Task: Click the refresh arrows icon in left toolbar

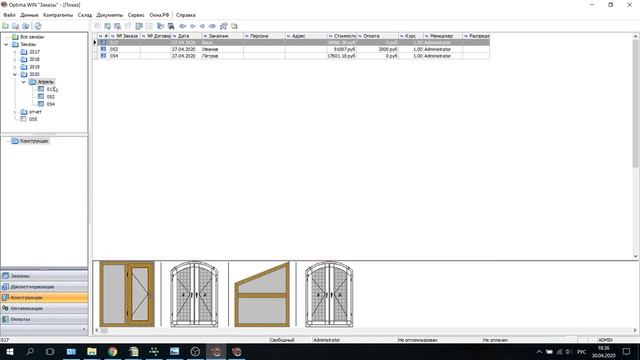Action: tap(38, 26)
